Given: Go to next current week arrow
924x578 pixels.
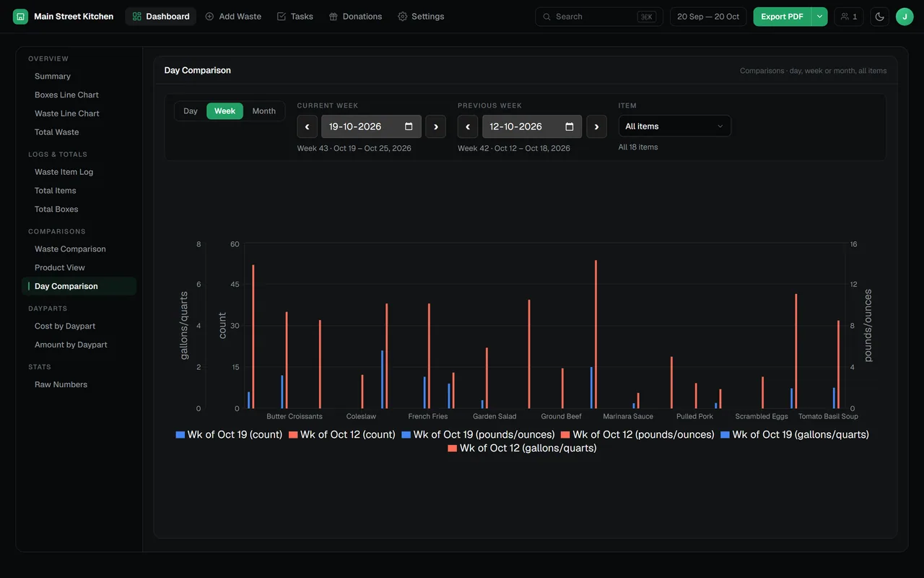Looking at the screenshot, I should click(435, 126).
